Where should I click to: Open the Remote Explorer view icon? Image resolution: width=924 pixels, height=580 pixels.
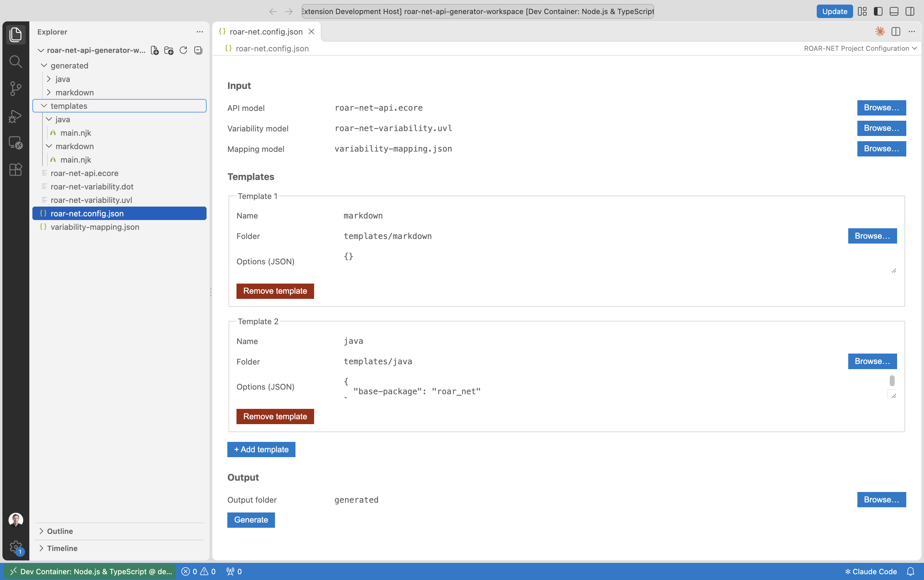(15, 142)
